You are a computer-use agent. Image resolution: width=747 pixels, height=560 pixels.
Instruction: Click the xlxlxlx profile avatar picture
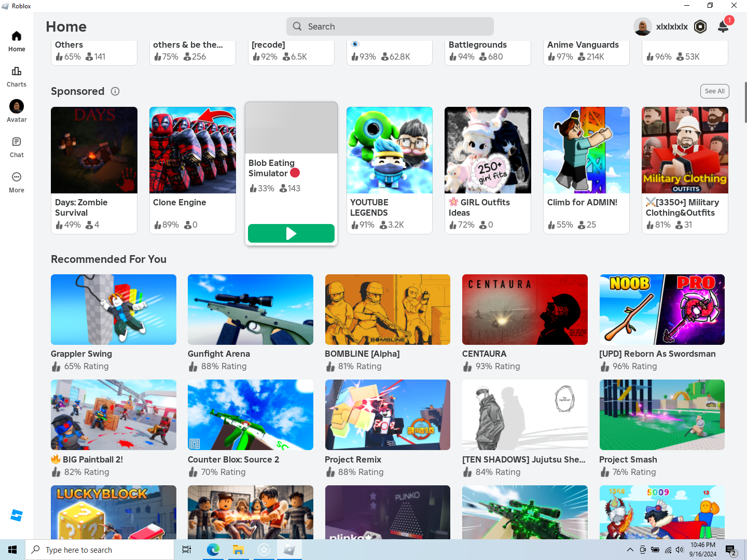click(643, 26)
